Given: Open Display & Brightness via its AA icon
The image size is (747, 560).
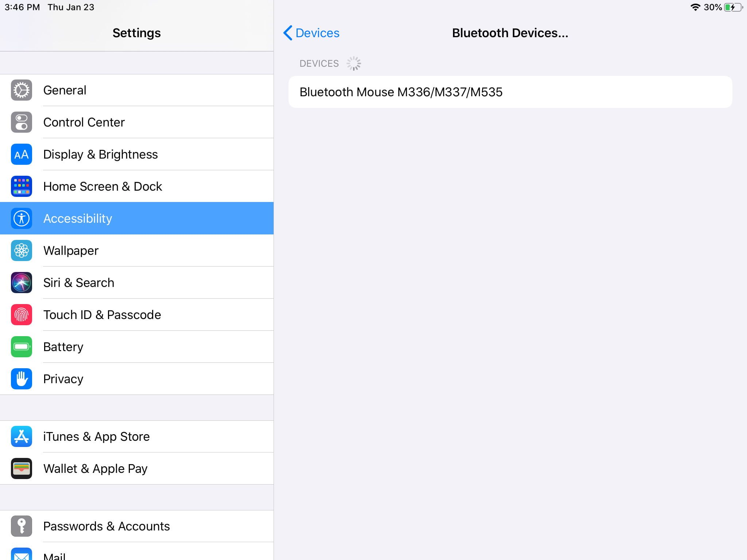Looking at the screenshot, I should click(21, 154).
